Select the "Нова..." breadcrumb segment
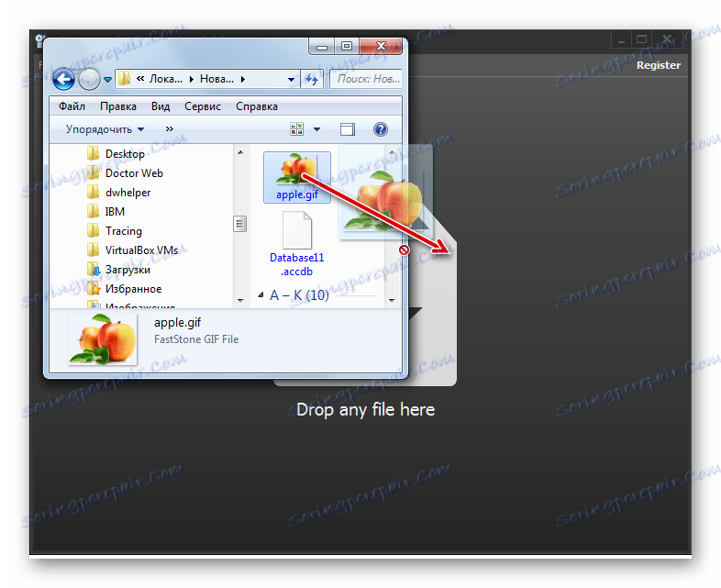The width and height of the screenshot is (721, 588). pyautogui.click(x=216, y=79)
